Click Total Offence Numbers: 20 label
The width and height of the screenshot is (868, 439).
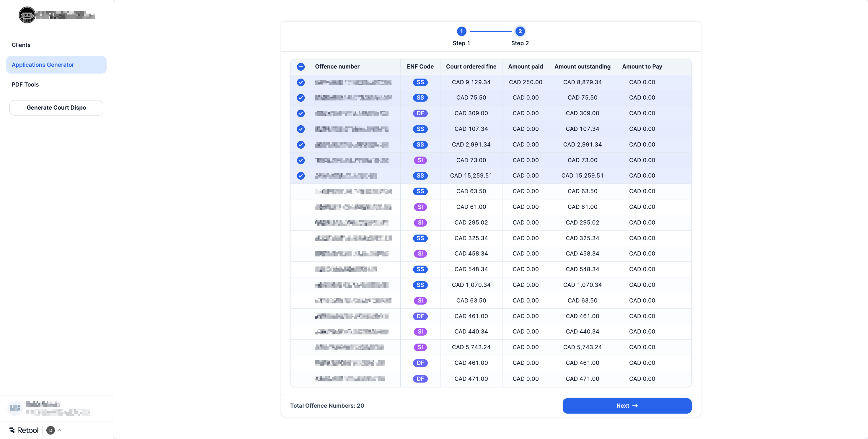pyautogui.click(x=327, y=406)
